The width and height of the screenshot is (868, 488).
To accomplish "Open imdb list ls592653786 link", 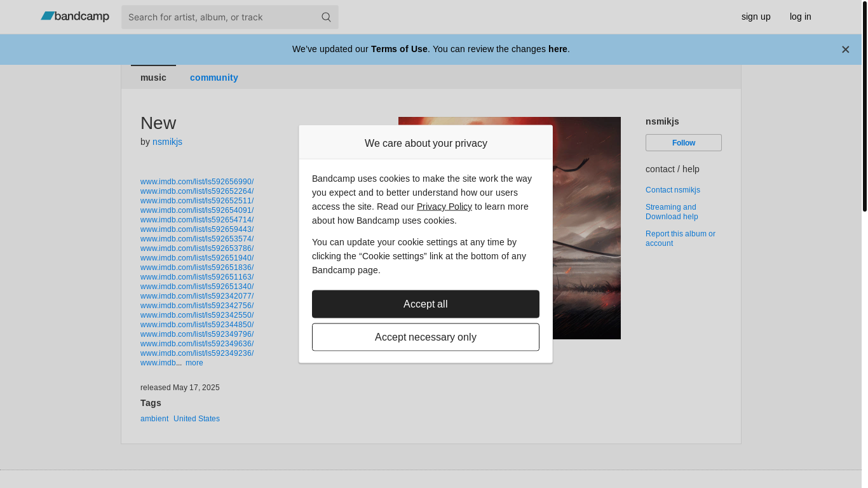I will [x=197, y=248].
